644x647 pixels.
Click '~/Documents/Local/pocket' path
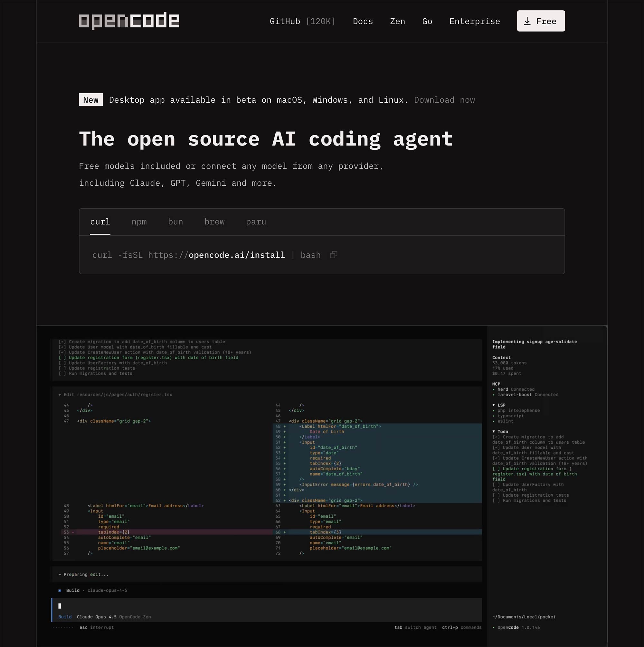coord(524,616)
